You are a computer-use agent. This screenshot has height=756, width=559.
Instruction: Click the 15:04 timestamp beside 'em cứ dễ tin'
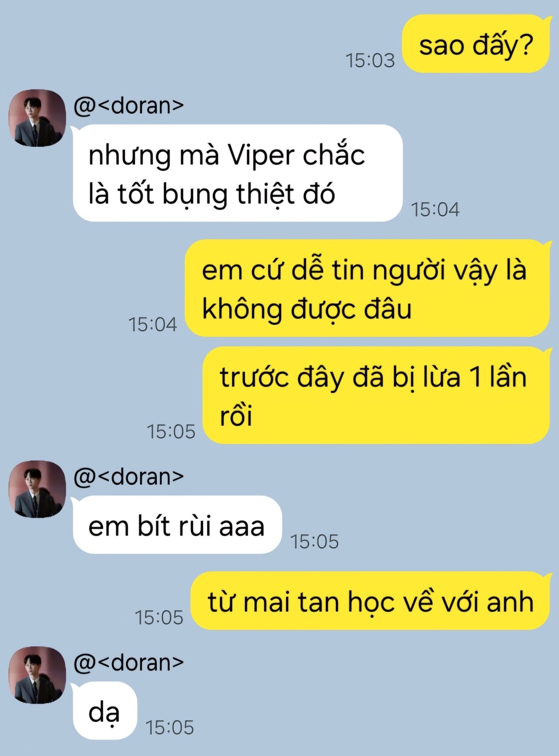pyautogui.click(x=153, y=324)
